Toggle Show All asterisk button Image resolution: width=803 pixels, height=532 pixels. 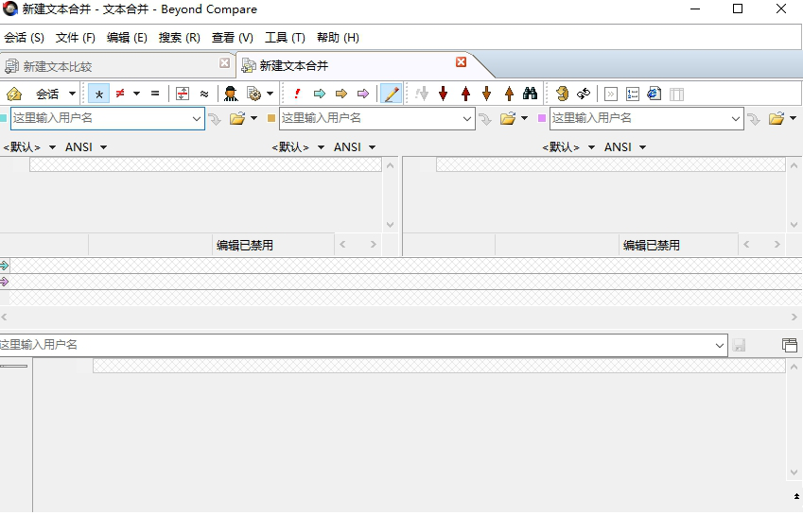pos(99,94)
